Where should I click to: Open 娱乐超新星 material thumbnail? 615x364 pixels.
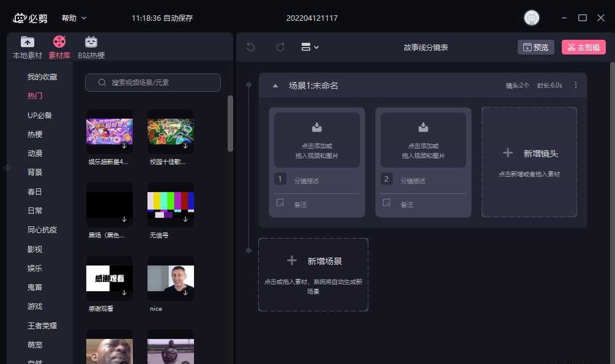pos(110,132)
